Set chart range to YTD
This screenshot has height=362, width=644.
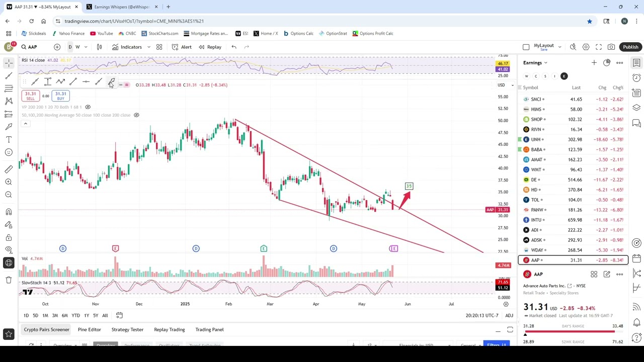[x=75, y=315]
